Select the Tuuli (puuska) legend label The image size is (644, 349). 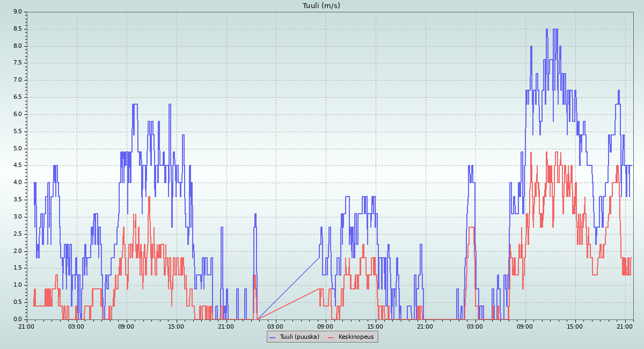tap(299, 337)
